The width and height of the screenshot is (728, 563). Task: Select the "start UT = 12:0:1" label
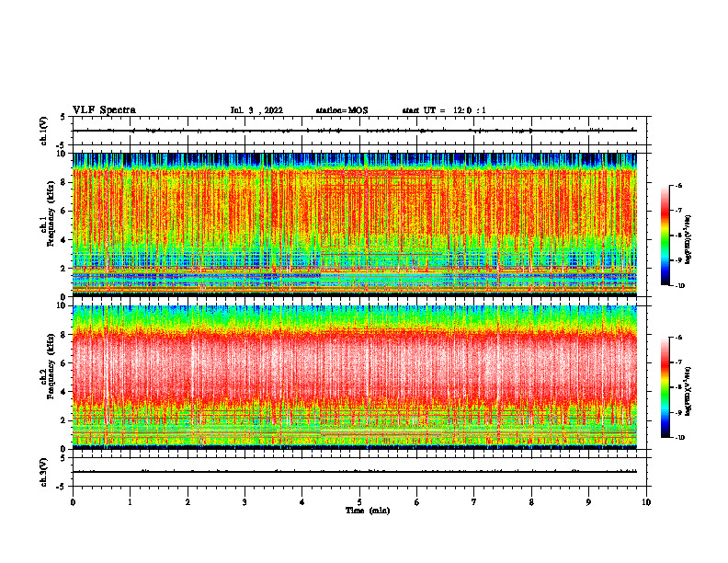pyautogui.click(x=444, y=110)
